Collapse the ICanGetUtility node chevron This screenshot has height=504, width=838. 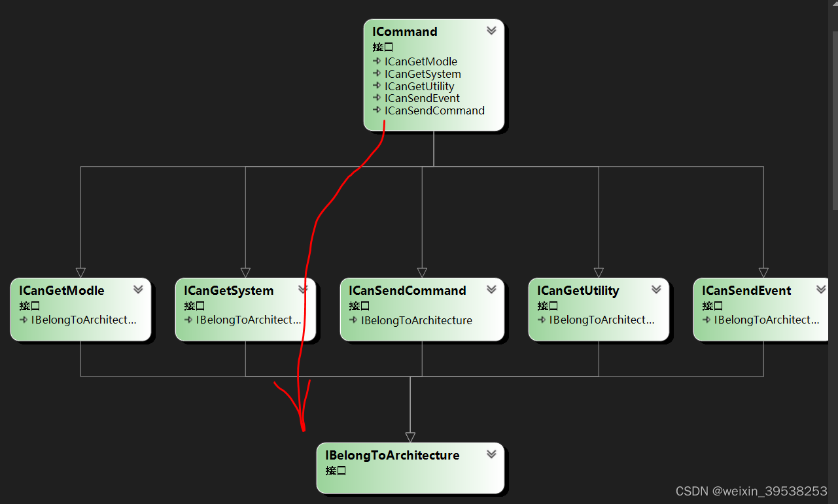(x=656, y=289)
